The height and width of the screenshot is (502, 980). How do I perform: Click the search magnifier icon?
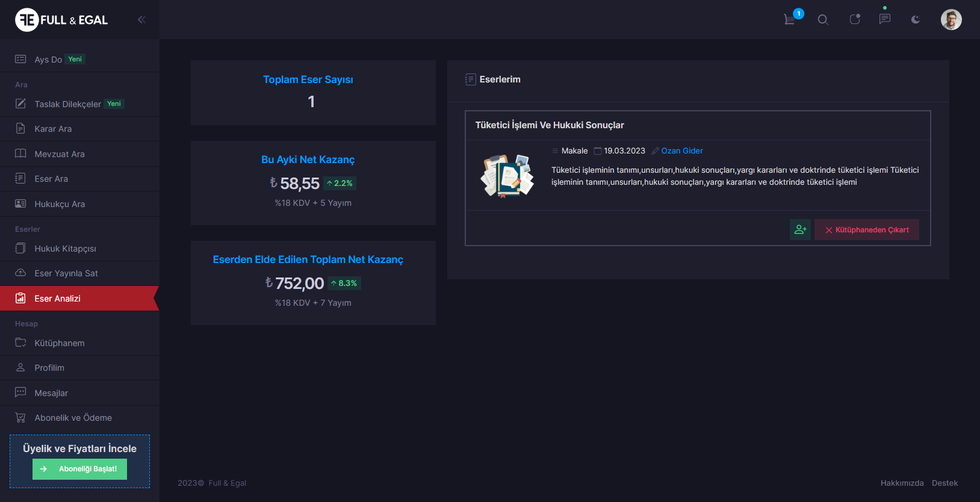(x=823, y=20)
